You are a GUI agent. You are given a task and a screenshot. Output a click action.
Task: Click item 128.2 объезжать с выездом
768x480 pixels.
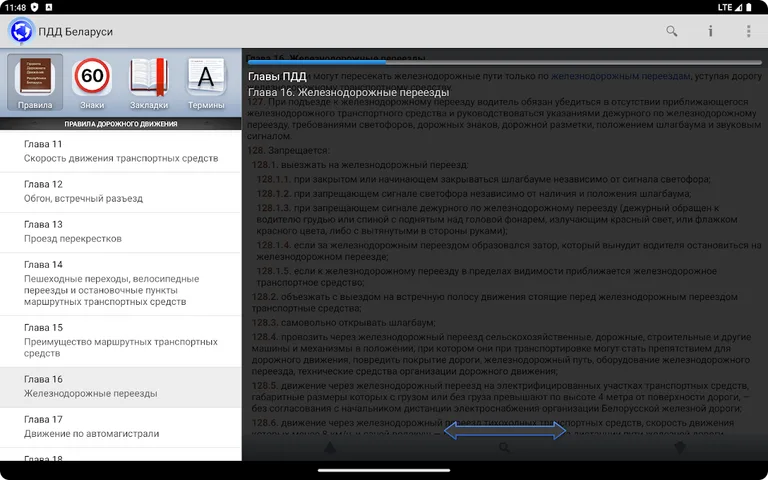pyautogui.click(x=495, y=302)
